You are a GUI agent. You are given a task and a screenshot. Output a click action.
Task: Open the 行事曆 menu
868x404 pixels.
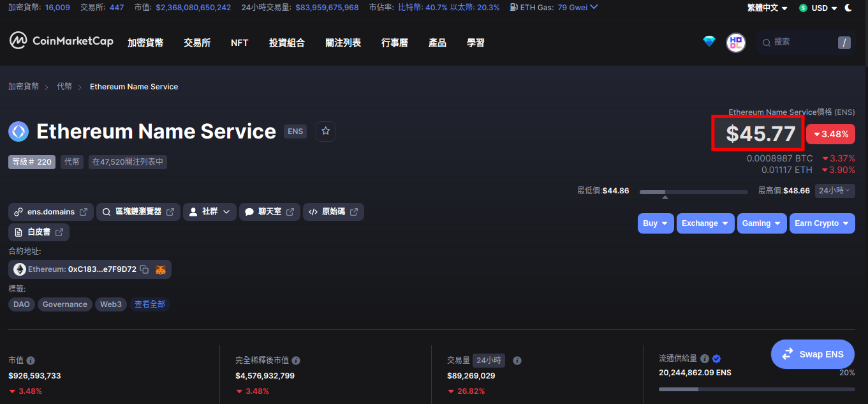pos(395,43)
